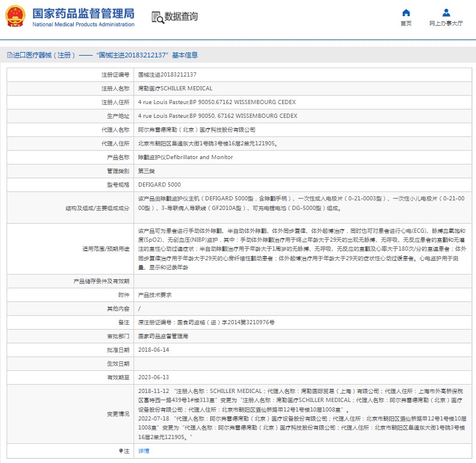The width and height of the screenshot is (476, 463).
Task: Select the 第三类 category value
Action: 146,171
